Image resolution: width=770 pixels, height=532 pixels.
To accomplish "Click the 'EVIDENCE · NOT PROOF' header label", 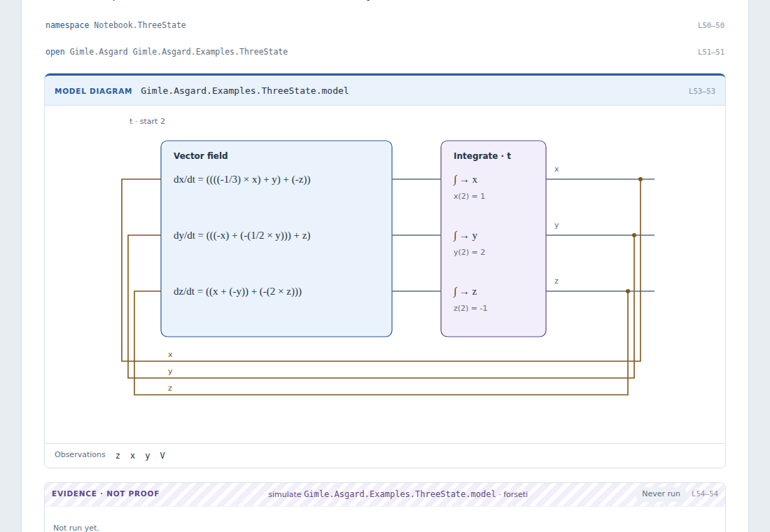I will [106, 493].
